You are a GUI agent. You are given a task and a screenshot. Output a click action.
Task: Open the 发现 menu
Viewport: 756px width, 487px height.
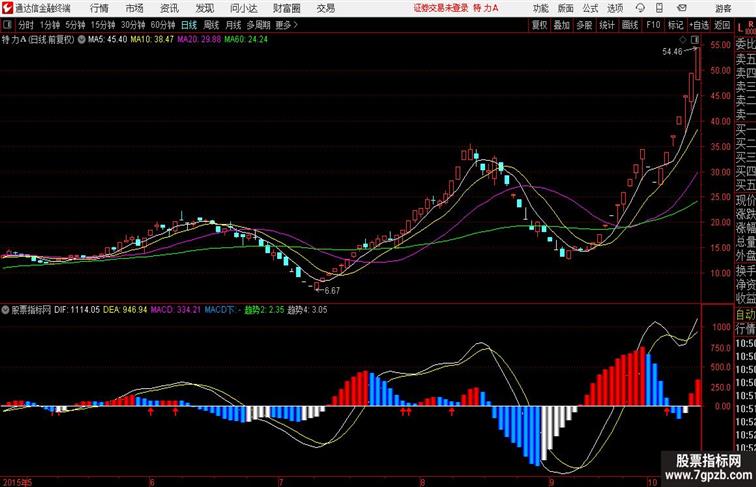(x=204, y=8)
